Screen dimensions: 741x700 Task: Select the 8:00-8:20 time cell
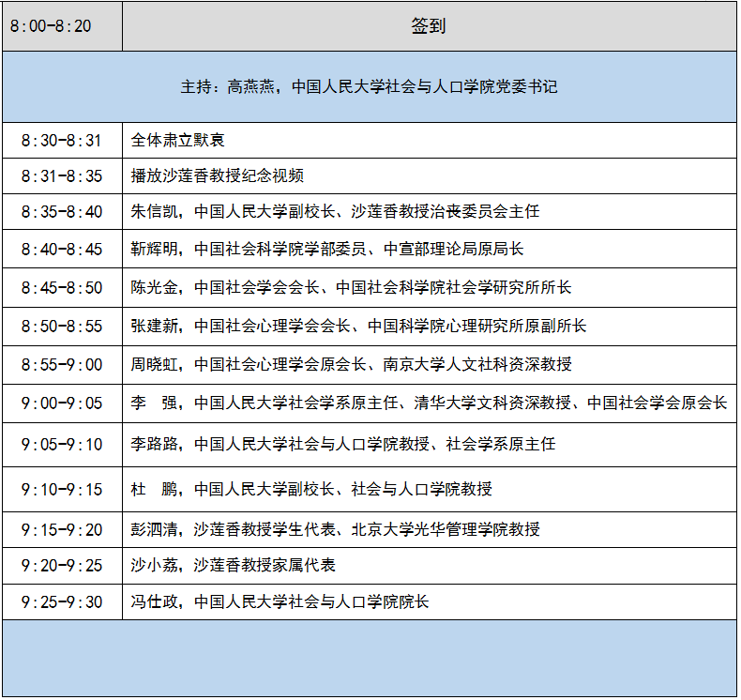click(x=62, y=26)
